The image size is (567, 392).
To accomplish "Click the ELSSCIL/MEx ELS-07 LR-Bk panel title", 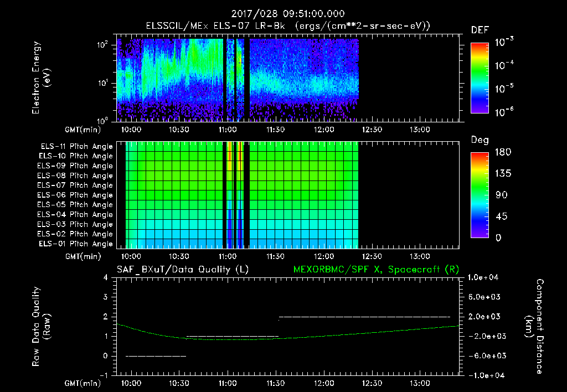I will pos(288,26).
